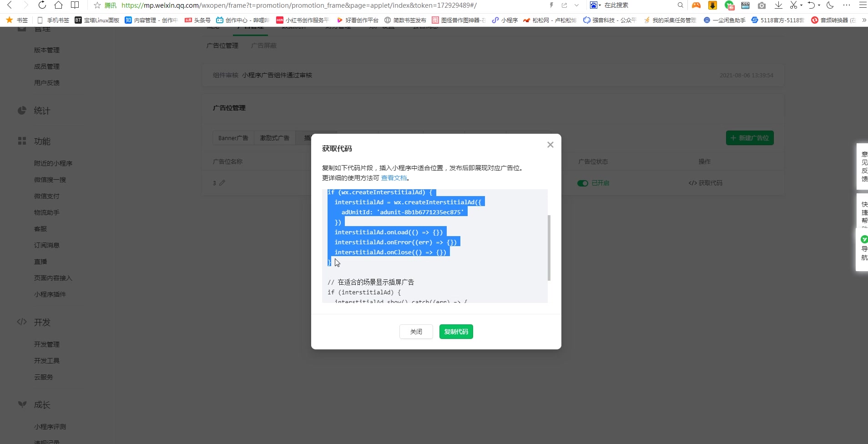
Task: Toggle night mode moon icon
Action: 830,5
